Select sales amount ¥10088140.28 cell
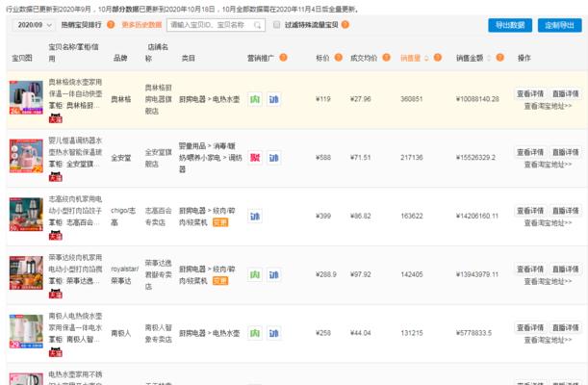 point(477,99)
